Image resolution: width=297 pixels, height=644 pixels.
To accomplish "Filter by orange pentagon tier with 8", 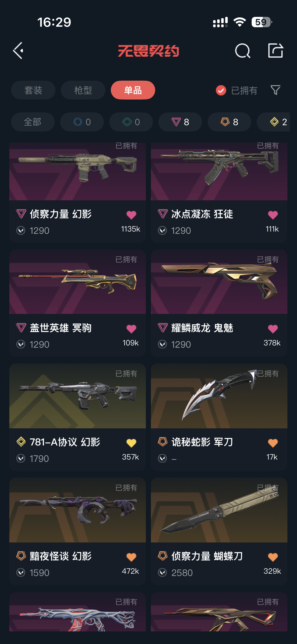I will pos(229,122).
